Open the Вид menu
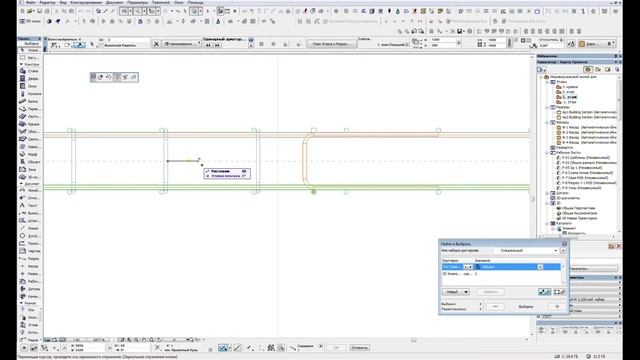The height and width of the screenshot is (360, 640). (x=63, y=2)
